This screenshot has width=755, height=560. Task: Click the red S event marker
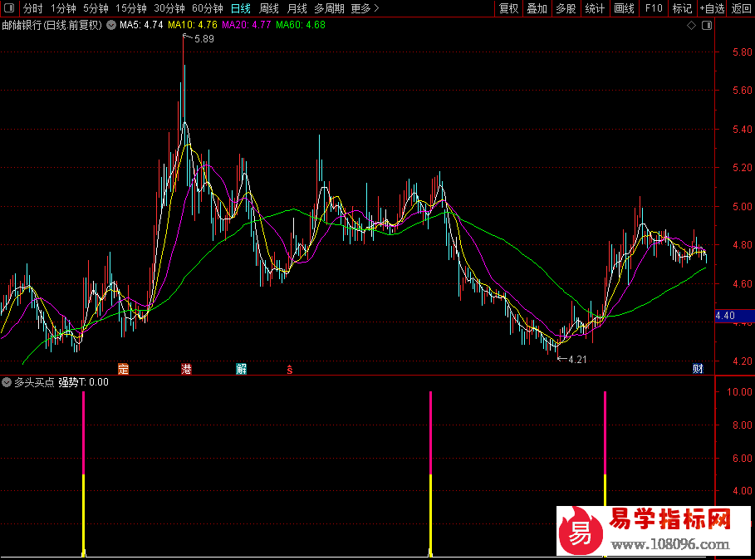[x=289, y=370]
